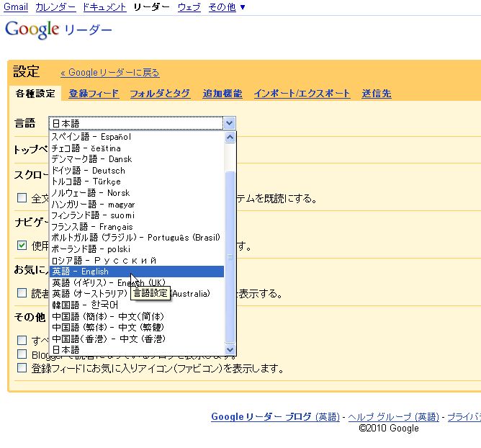The width and height of the screenshot is (481, 448).
Task: Click the Google リーダー logo
Action: [58, 30]
